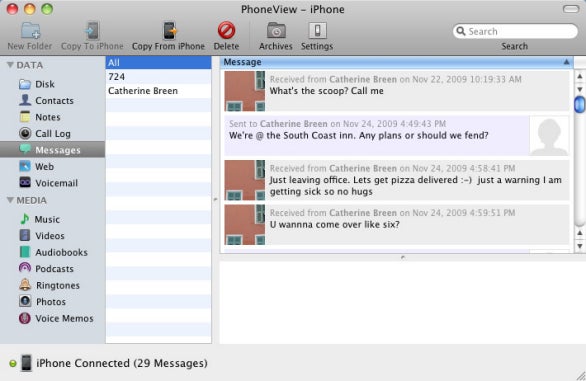Image resolution: width=586 pixels, height=381 pixels.
Task: Select the Voicemail icon in sidebar
Action: (25, 182)
